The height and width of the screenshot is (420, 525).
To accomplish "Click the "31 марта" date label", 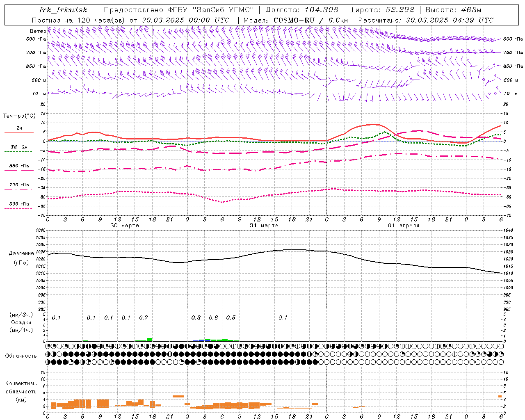I will [x=264, y=226].
